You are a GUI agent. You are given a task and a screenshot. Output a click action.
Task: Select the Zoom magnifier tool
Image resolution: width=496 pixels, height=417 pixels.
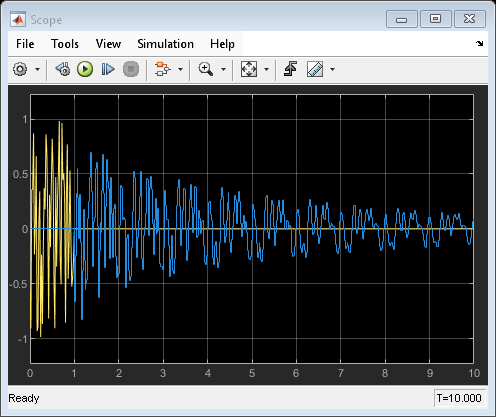coord(206,69)
